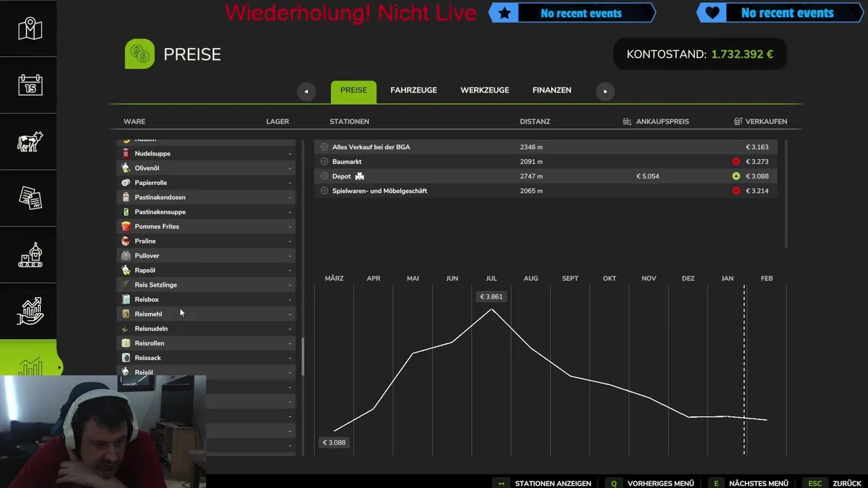Click the € 3.088 March low label
Image resolution: width=868 pixels, height=488 pixels.
coord(334,443)
